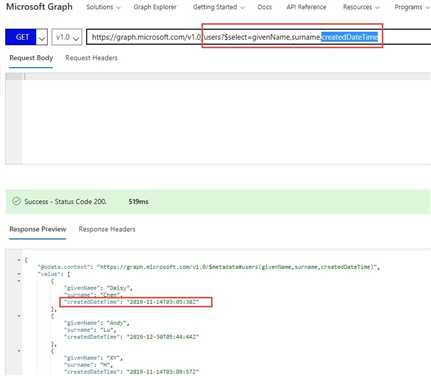Image resolution: width=431 pixels, height=376 pixels.
Task: Expand the Resources menu
Action: pos(361,7)
